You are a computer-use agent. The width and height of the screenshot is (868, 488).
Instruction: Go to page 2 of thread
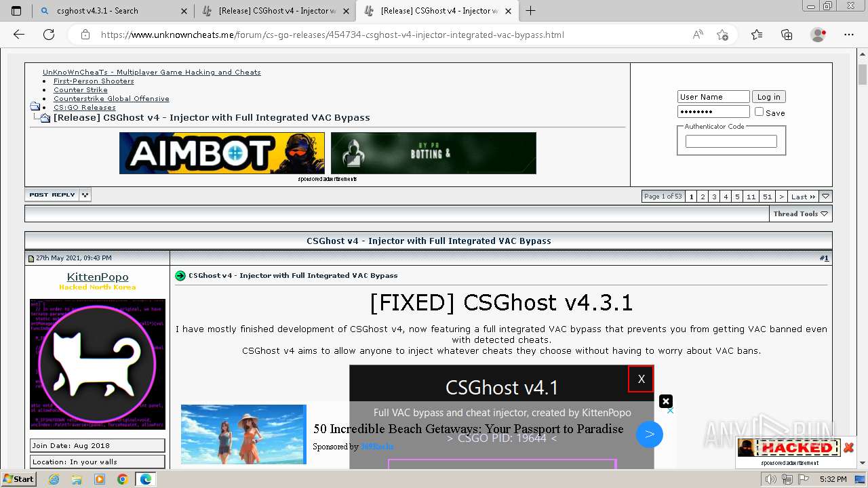(x=703, y=197)
